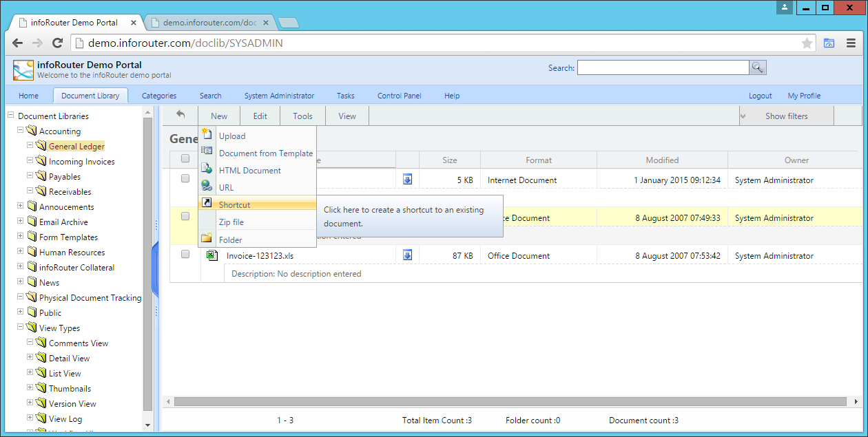Open the Edit toolbar menu

260,116
